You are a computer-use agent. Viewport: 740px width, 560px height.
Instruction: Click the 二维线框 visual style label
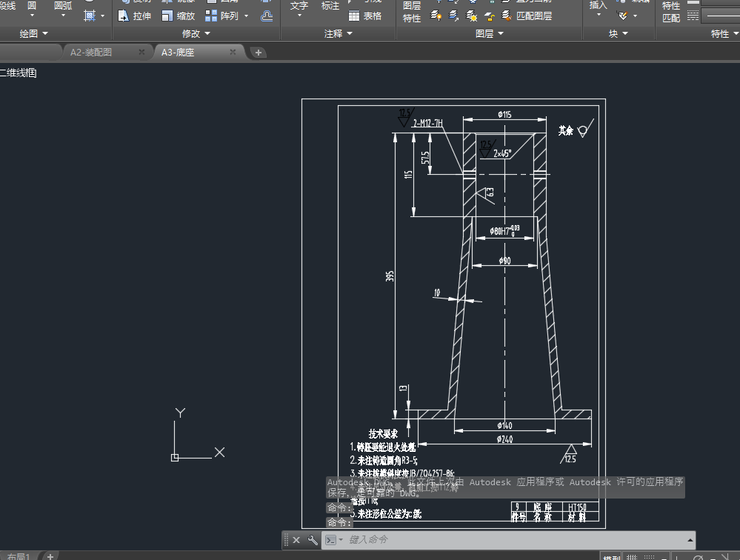click(18, 73)
